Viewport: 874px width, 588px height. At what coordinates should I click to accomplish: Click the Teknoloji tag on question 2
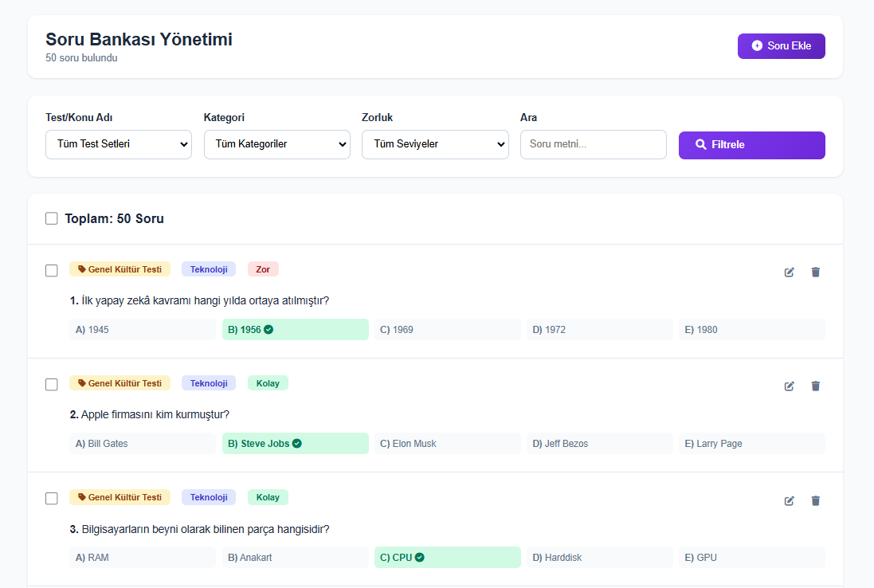point(209,383)
